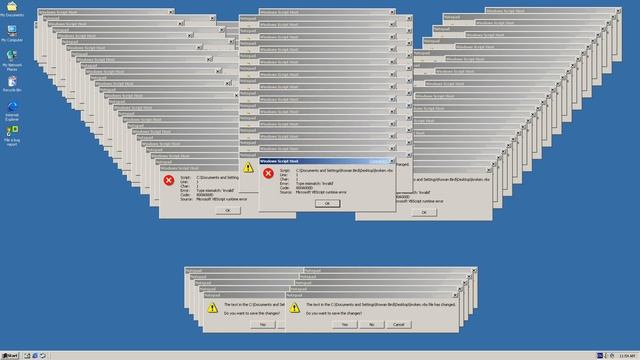This screenshot has width=640, height=360.
Task: Click the middle Quick Launch icon on the taskbar
Action: click(x=35, y=356)
